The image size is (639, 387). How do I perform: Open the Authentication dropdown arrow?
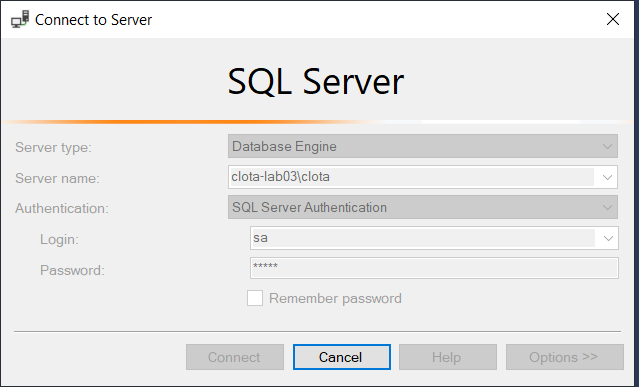click(x=607, y=207)
